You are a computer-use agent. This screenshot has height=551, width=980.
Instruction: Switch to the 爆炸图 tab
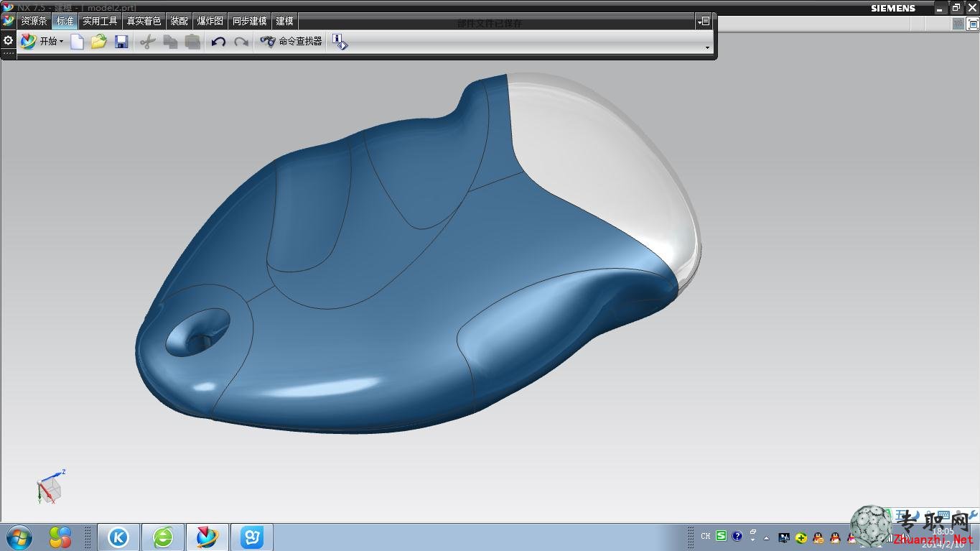pyautogui.click(x=210, y=21)
